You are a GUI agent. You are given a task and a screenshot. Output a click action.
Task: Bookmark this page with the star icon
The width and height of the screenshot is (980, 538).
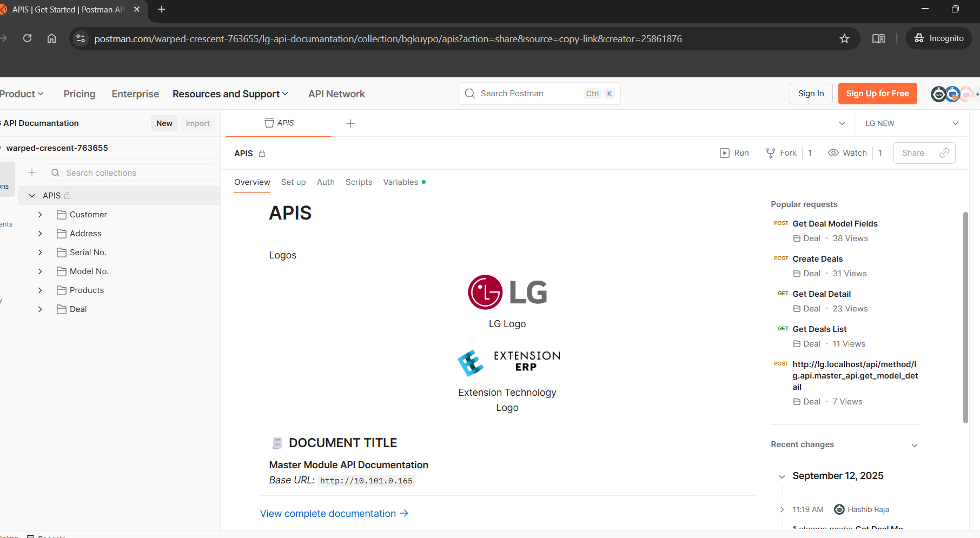pos(844,38)
